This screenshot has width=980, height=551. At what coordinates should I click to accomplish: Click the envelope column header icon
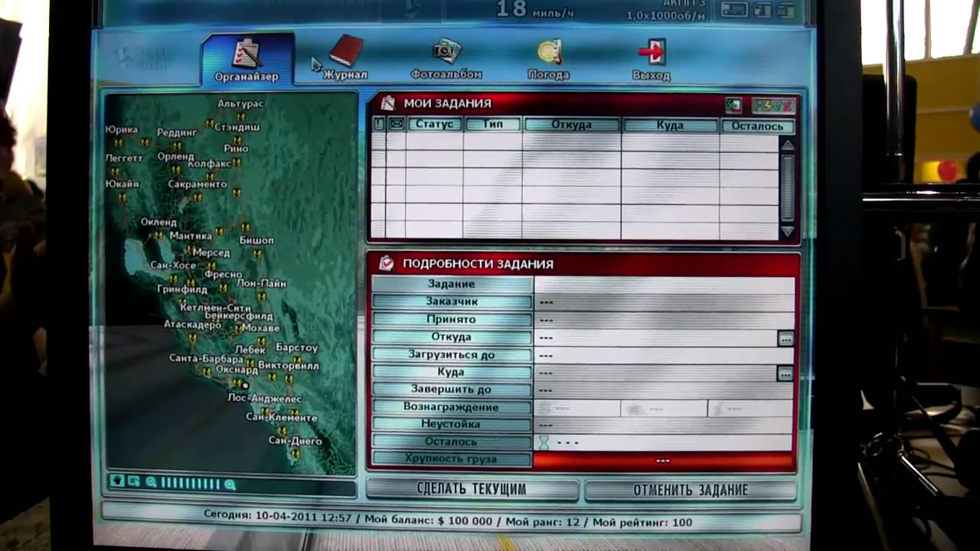point(396,124)
